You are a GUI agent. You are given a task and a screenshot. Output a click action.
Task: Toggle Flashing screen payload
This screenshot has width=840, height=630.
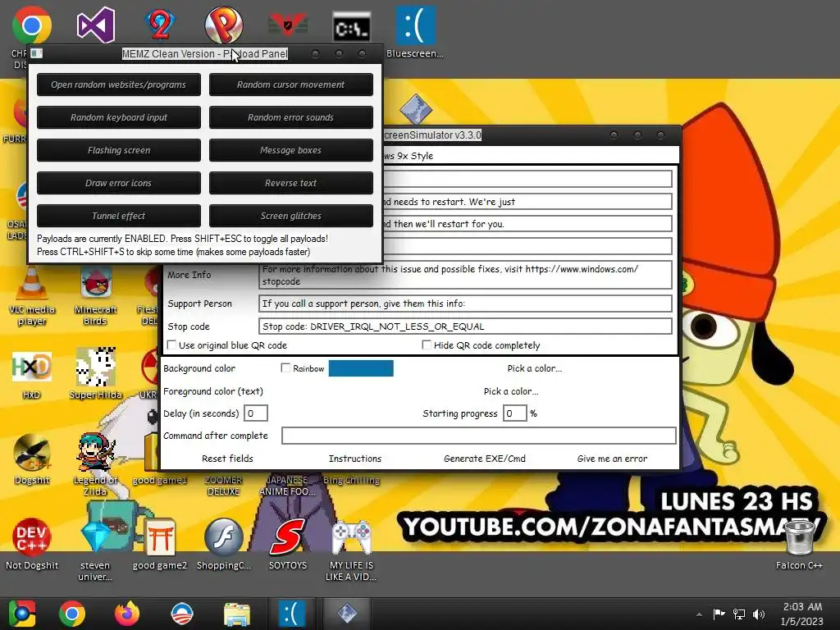click(x=119, y=150)
